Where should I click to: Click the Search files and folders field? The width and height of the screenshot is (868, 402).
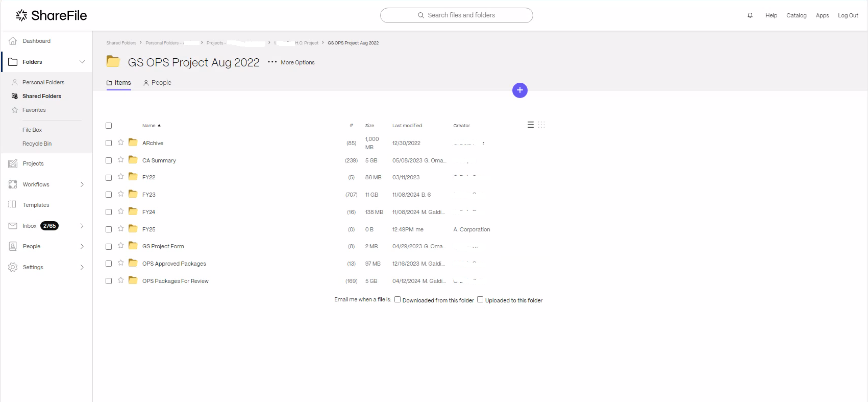click(x=457, y=15)
